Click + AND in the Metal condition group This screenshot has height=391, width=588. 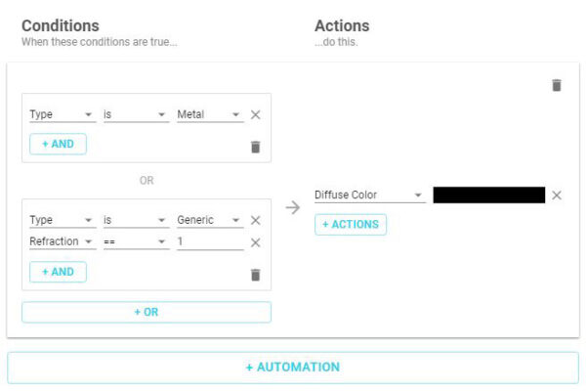coord(58,144)
